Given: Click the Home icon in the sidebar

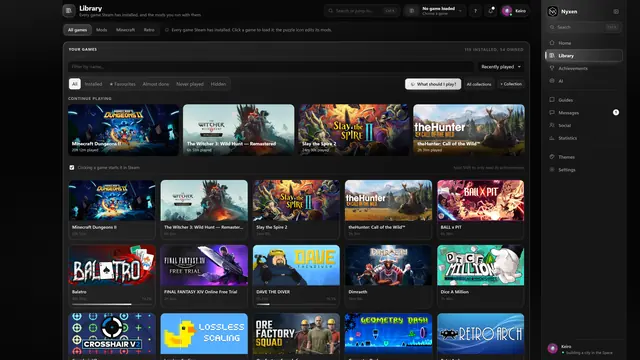Looking at the screenshot, I should 552,42.
